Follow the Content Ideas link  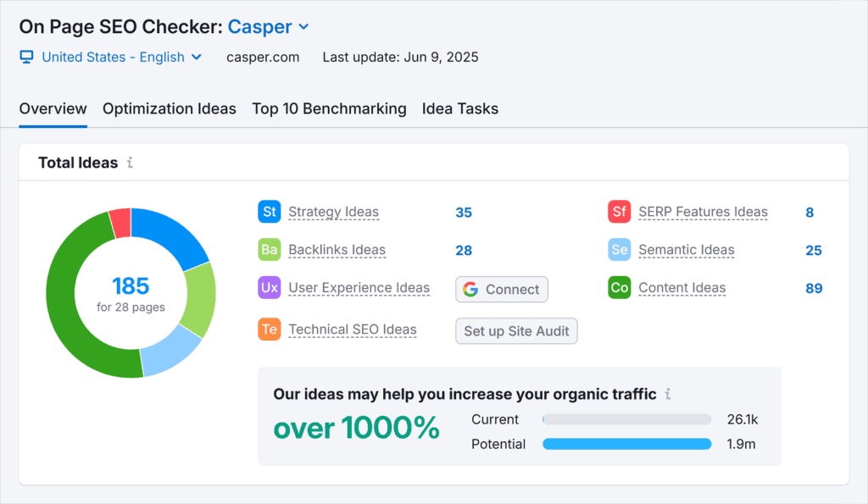(682, 288)
